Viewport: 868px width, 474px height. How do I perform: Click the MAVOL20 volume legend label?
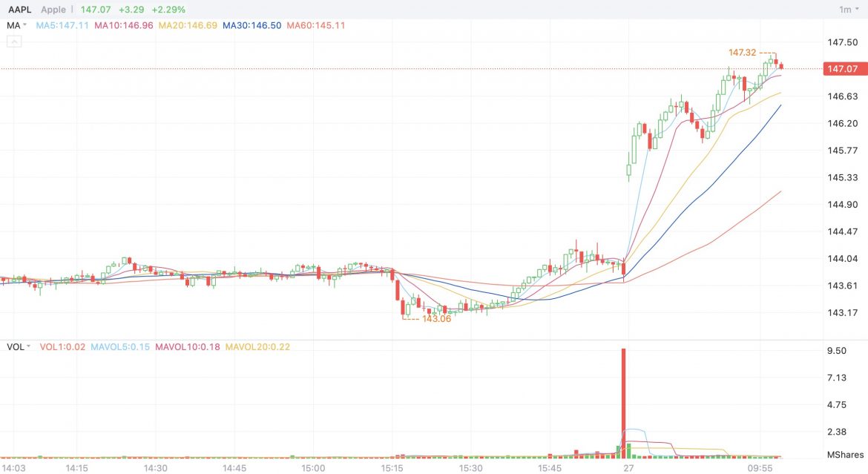[x=257, y=346]
